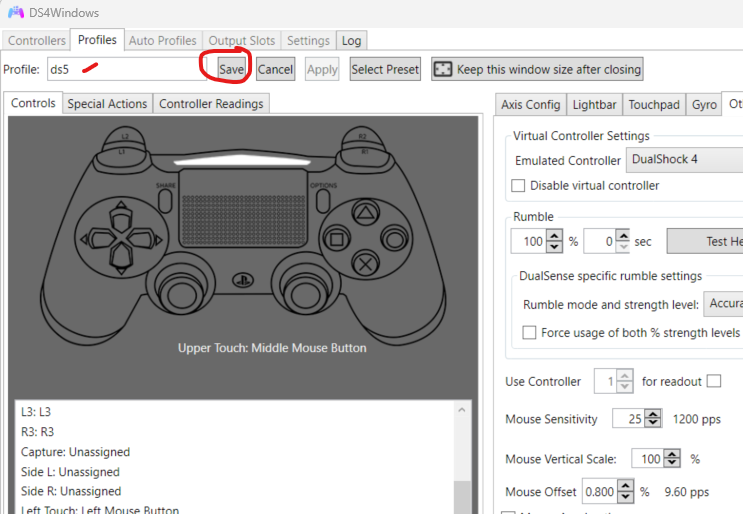Open the Axis Config tab
This screenshot has height=514, width=743.
(531, 104)
